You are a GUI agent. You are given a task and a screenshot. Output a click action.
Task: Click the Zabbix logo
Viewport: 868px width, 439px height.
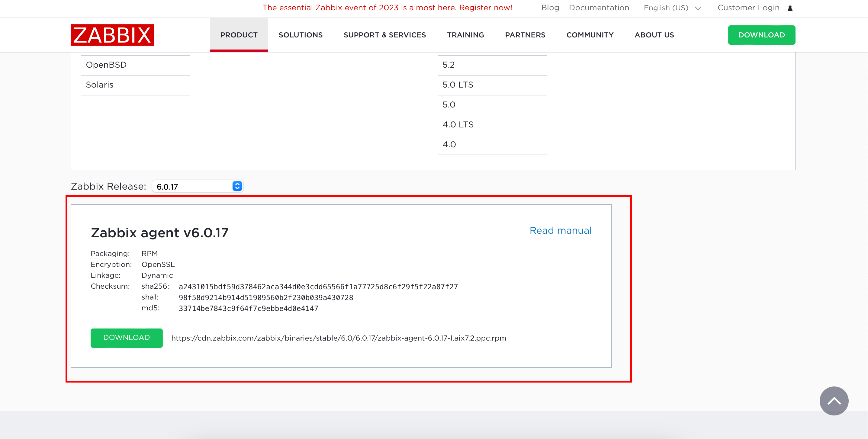[112, 35]
